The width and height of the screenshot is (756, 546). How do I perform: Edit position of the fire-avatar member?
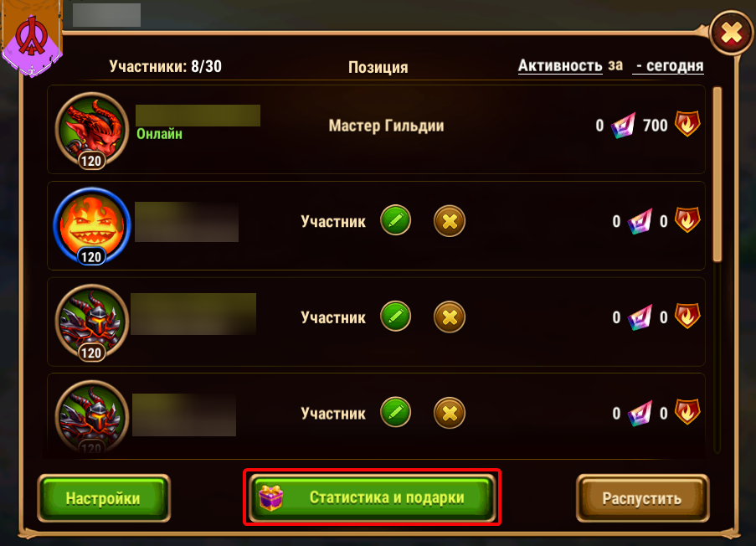point(395,220)
